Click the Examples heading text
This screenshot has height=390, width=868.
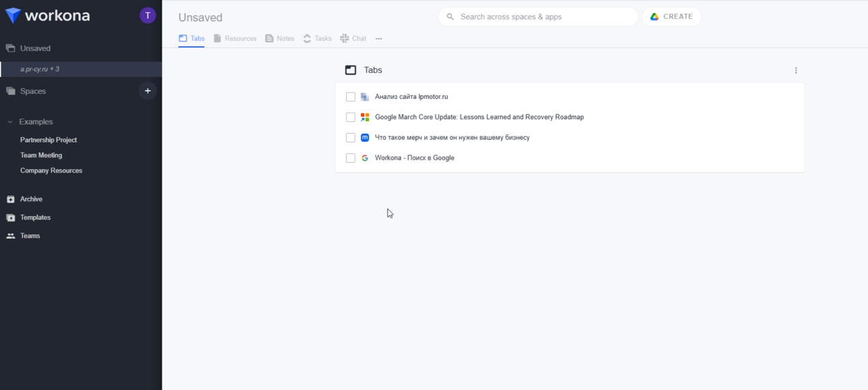coord(36,122)
